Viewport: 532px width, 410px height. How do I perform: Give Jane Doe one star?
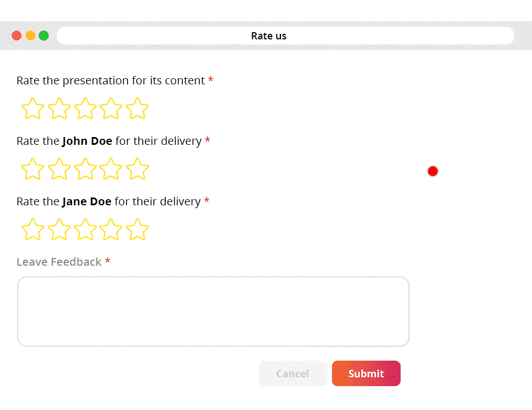[33, 230]
